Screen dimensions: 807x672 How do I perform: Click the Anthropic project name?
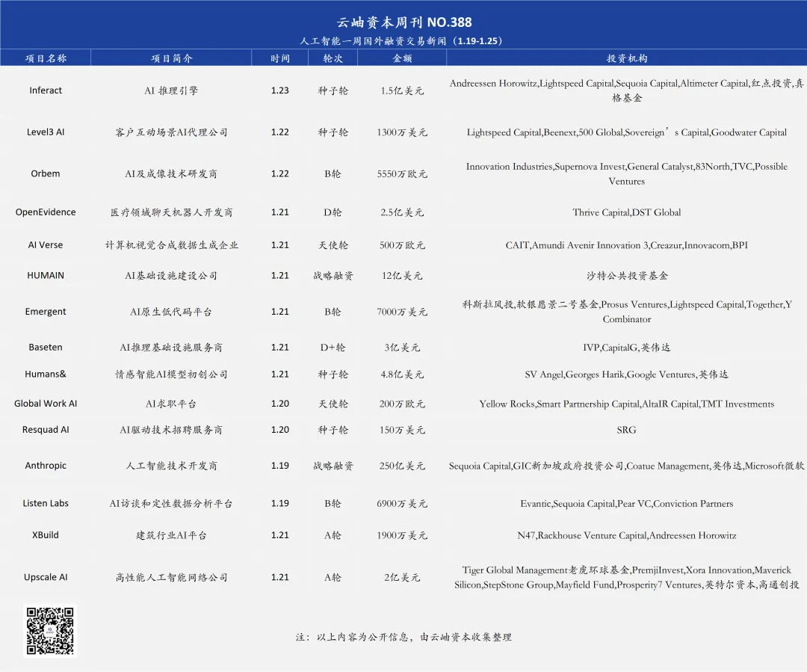pos(46,466)
